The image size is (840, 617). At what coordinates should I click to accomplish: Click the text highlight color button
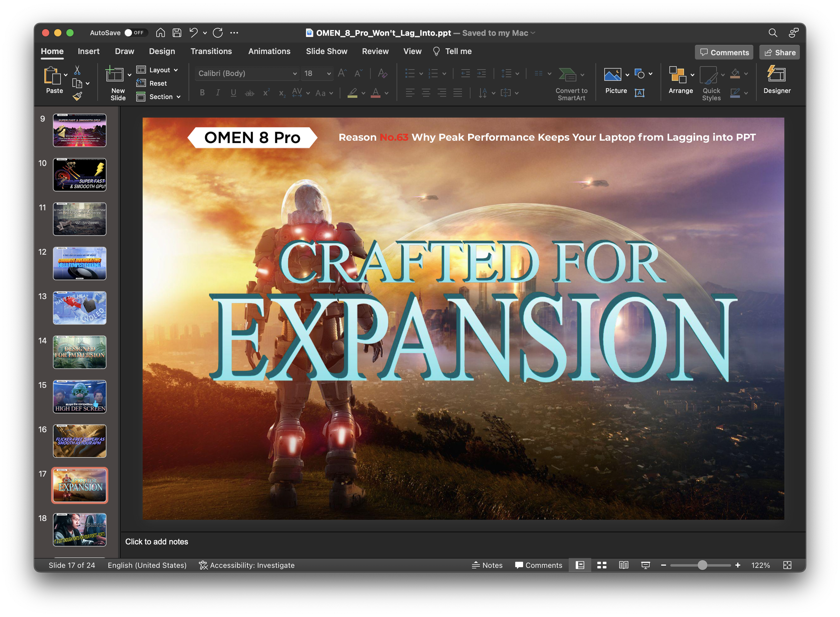tap(352, 93)
